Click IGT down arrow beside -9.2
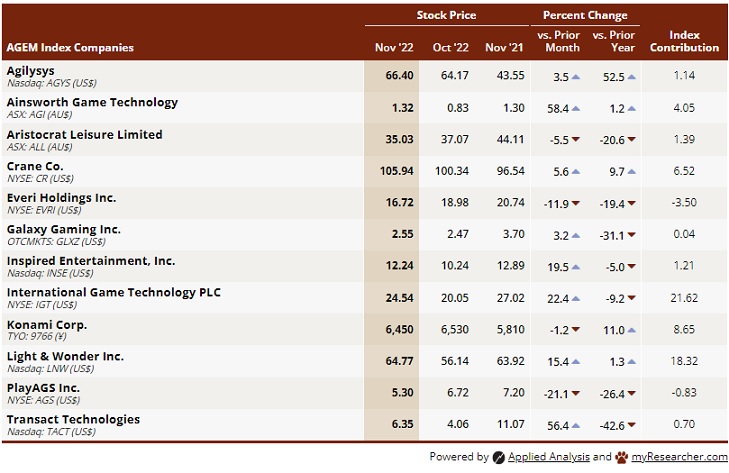 (631, 298)
